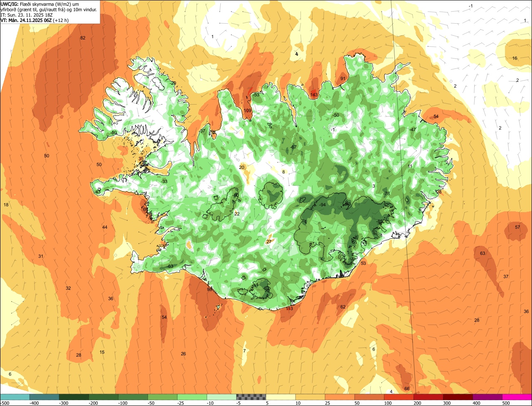Select the magenta legend swatch above 500

click(x=517, y=397)
